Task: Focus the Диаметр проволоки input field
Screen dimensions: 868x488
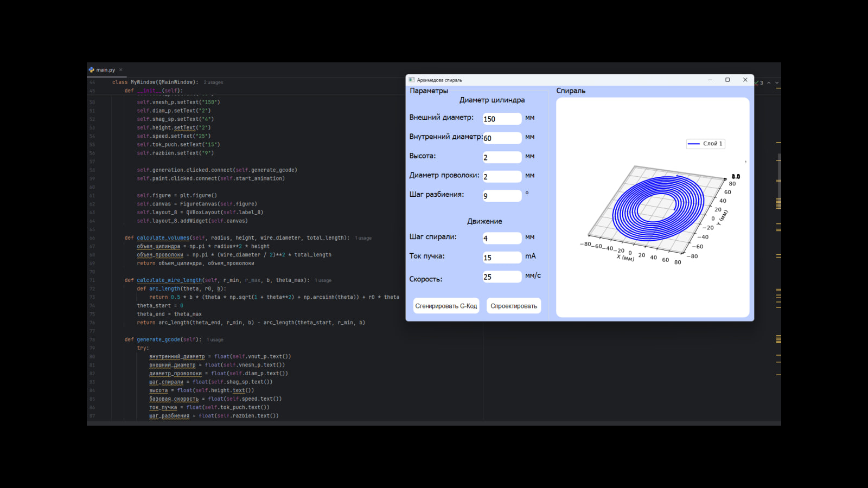Action: (502, 176)
